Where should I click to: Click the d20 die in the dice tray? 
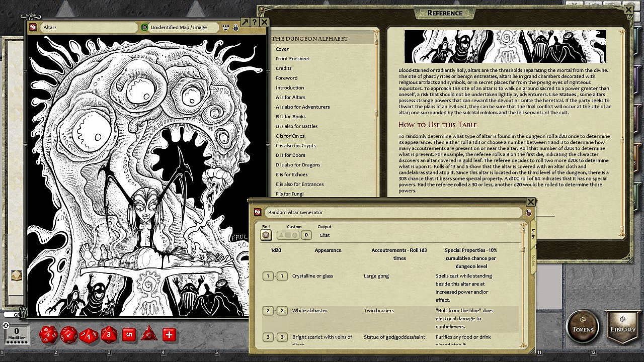pos(48,334)
